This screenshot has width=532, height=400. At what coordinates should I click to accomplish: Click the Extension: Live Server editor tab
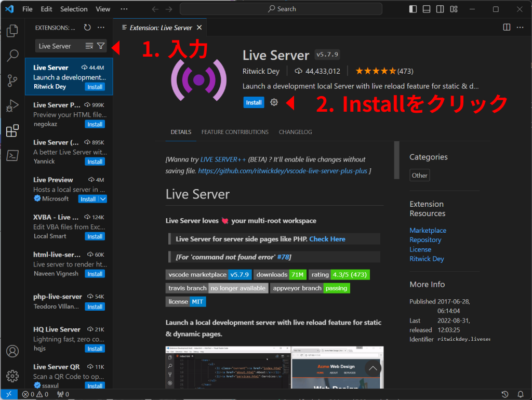161,28
